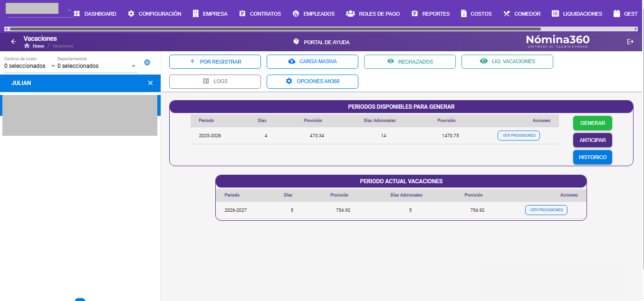Image resolution: width=644 pixels, height=301 pixels.
Task: Click the RECHAZADOS button
Action: (x=410, y=62)
